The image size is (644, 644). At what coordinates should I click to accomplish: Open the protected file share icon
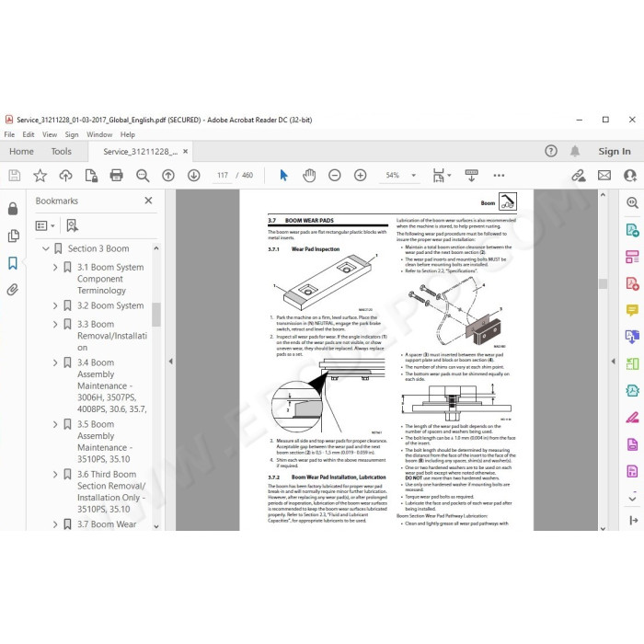[91, 176]
